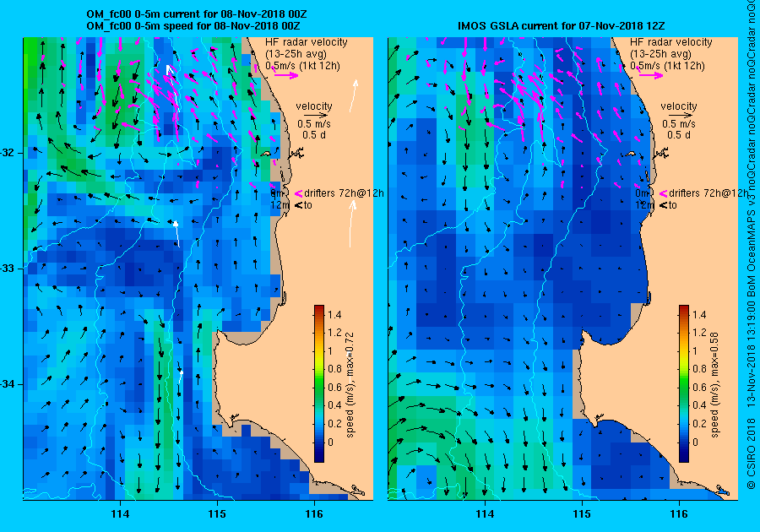Click '1.2' tick on OM_fc00 color bar
760x532 pixels.
[x=334, y=333]
